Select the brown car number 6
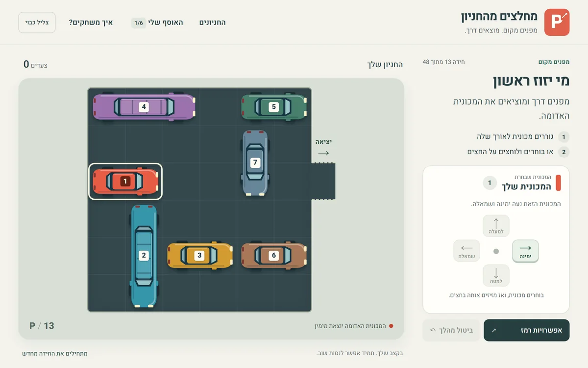Screen dimensions: 588x368 [274, 255]
